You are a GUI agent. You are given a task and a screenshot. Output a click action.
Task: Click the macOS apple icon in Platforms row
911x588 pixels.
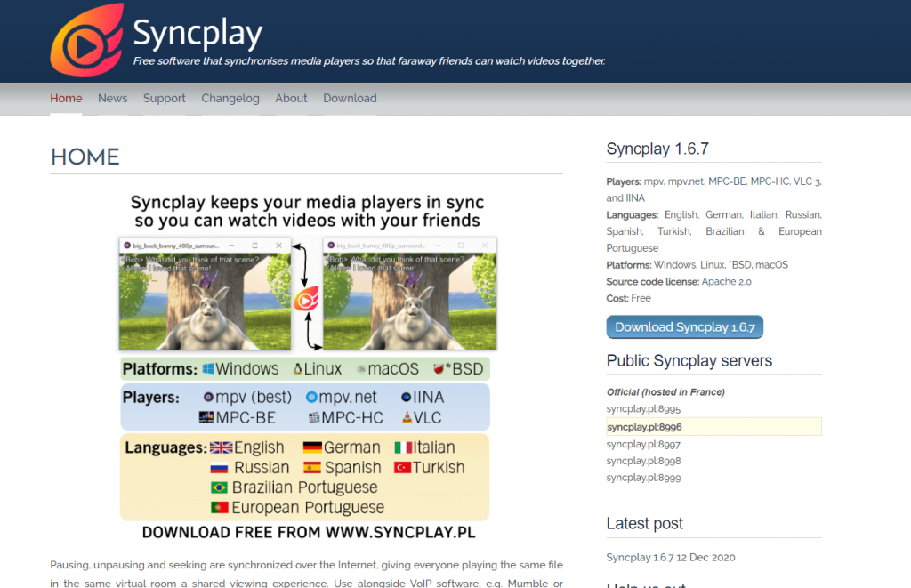pyautogui.click(x=361, y=369)
